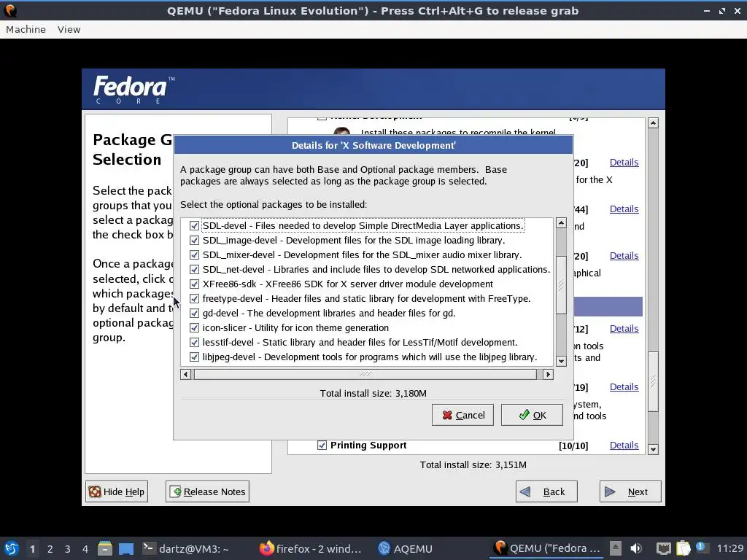The image size is (747, 560).
Task: Uncheck the gd-devel checkbox
Action: tap(194, 314)
